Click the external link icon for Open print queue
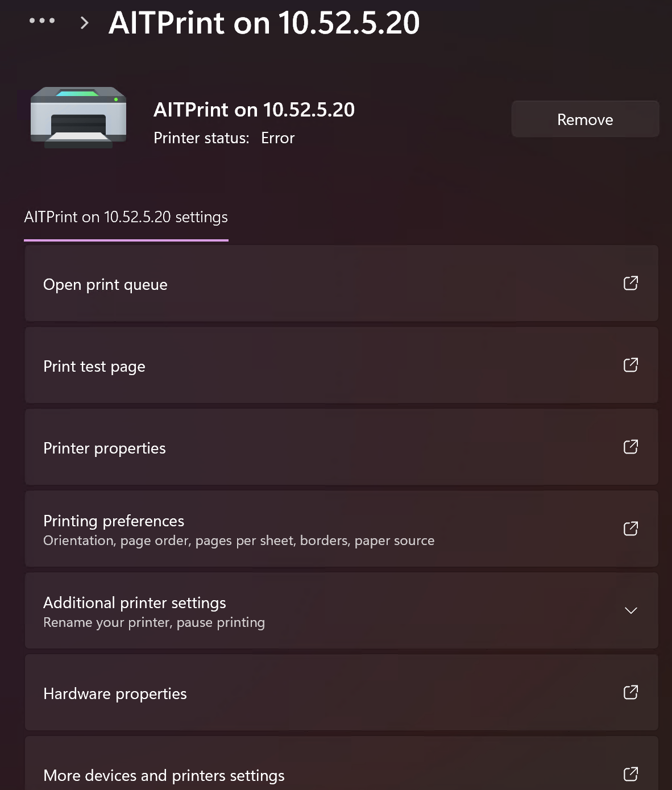The height and width of the screenshot is (790, 672). [x=630, y=283]
